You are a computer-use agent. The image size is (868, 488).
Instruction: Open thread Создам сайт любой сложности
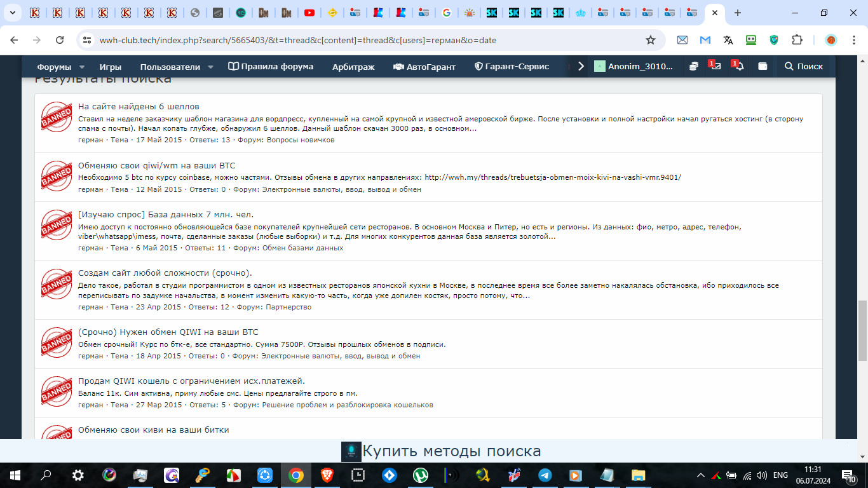coord(165,273)
